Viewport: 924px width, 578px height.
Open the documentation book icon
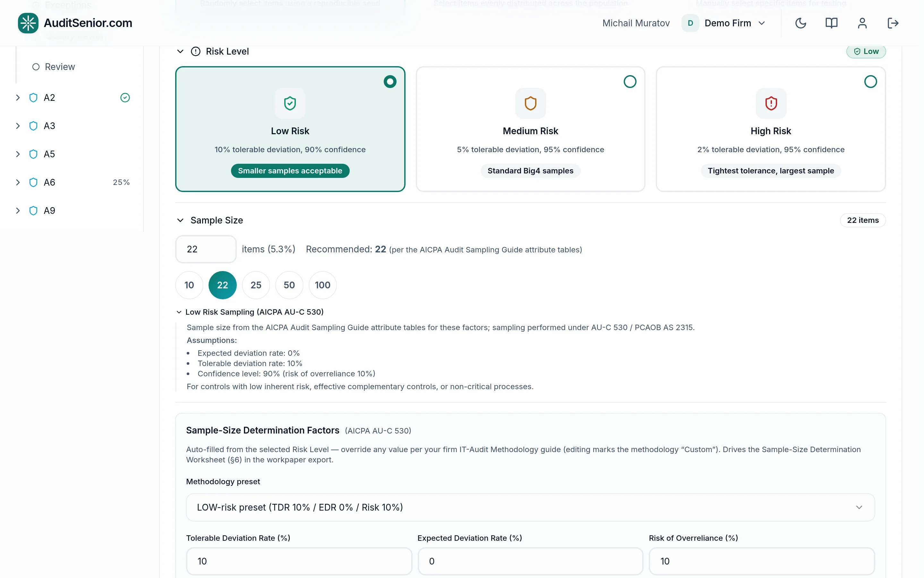[x=831, y=23]
